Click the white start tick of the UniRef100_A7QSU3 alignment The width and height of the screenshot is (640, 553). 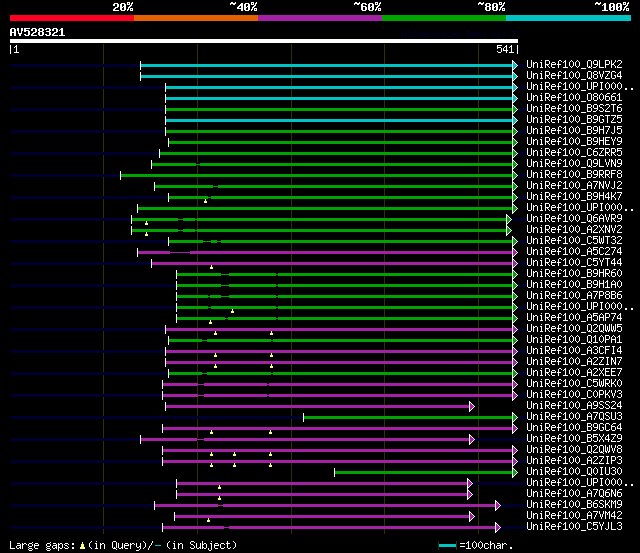(x=303, y=417)
